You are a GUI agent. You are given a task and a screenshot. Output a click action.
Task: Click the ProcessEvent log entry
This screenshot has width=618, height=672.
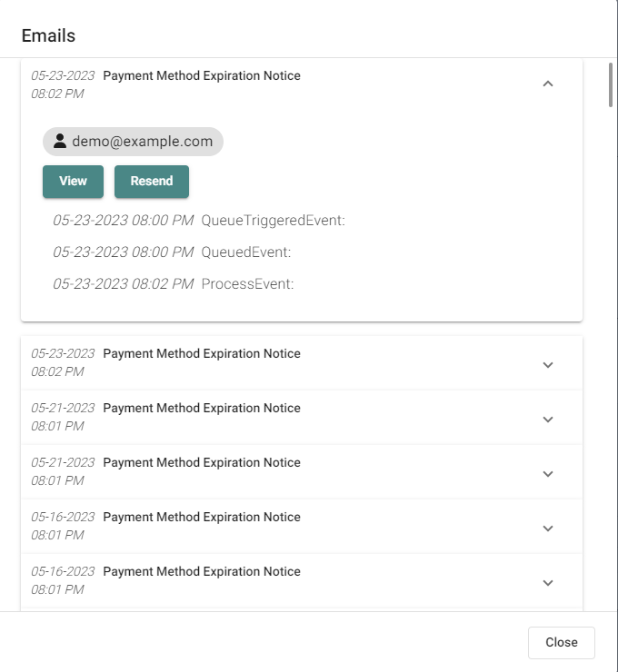[x=247, y=283]
